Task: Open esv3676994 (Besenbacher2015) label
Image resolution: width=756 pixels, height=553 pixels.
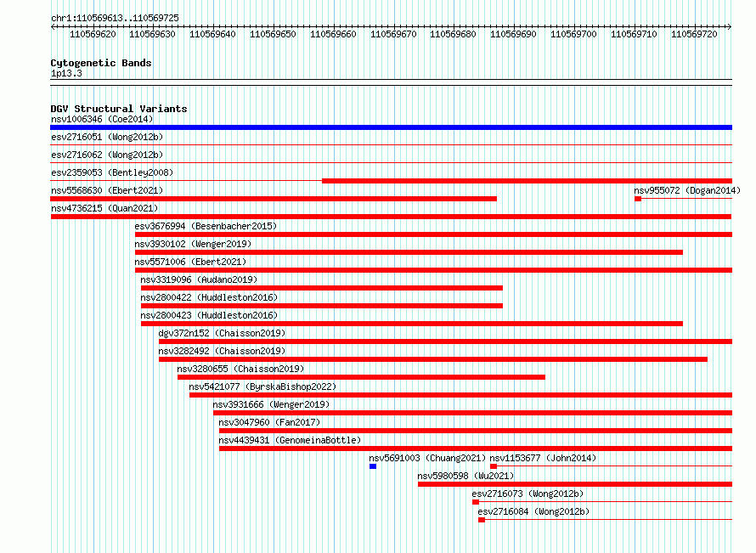Action: click(x=206, y=226)
